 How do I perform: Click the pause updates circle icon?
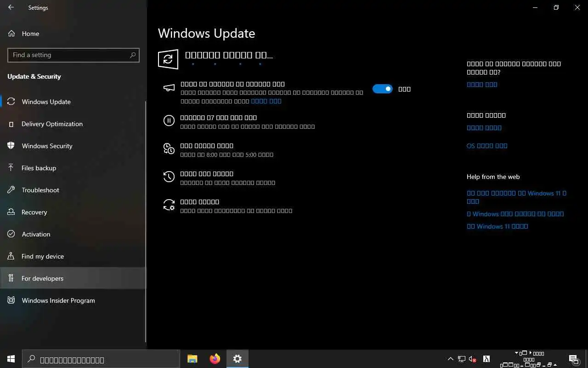tap(169, 121)
